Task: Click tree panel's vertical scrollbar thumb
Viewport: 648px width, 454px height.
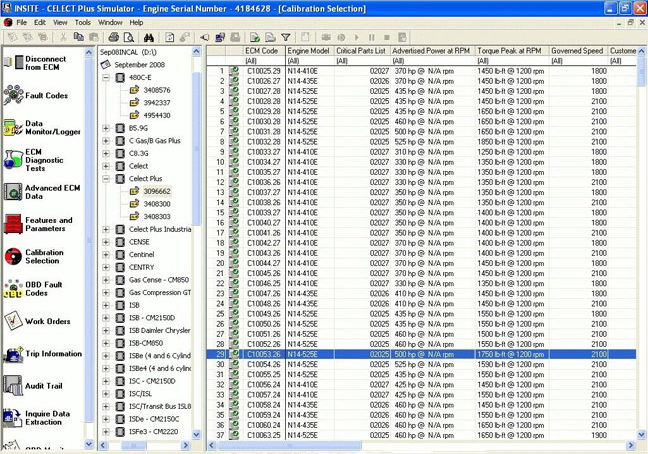Action: point(196,149)
